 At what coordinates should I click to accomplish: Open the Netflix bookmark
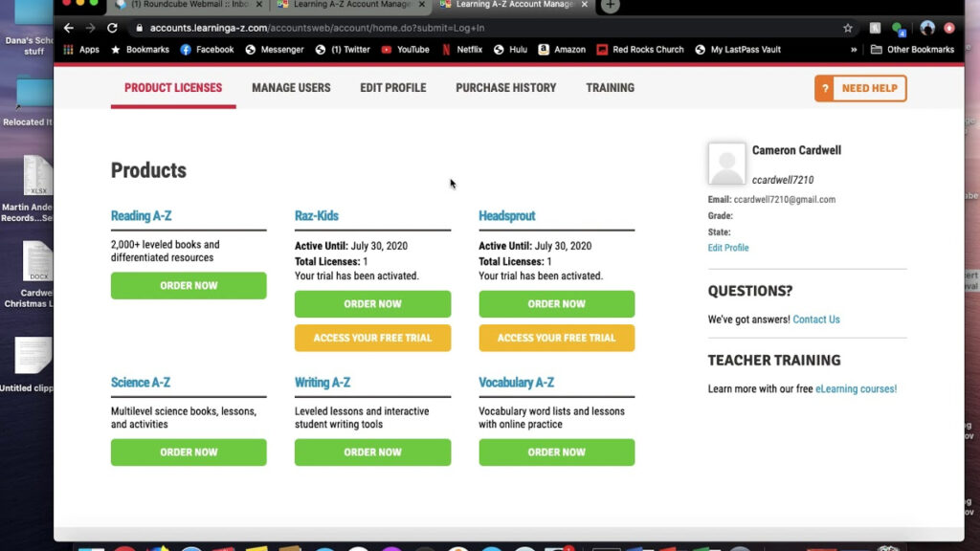tap(462, 50)
